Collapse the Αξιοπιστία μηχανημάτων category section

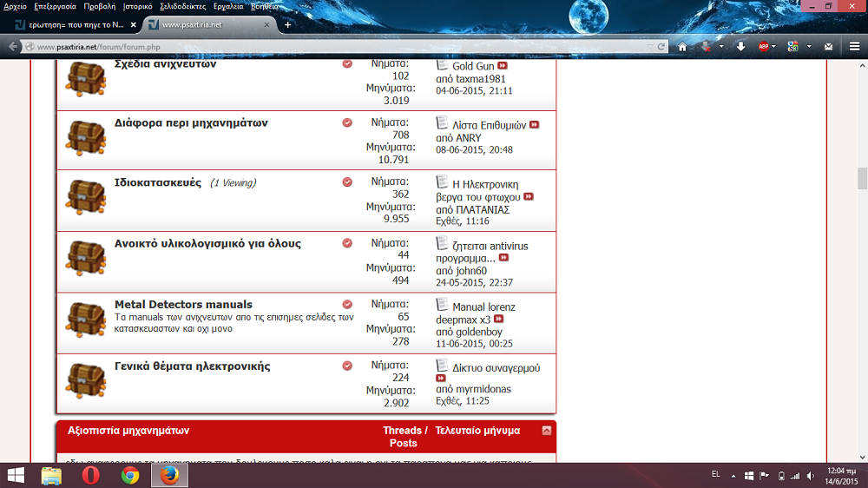pyautogui.click(x=546, y=431)
